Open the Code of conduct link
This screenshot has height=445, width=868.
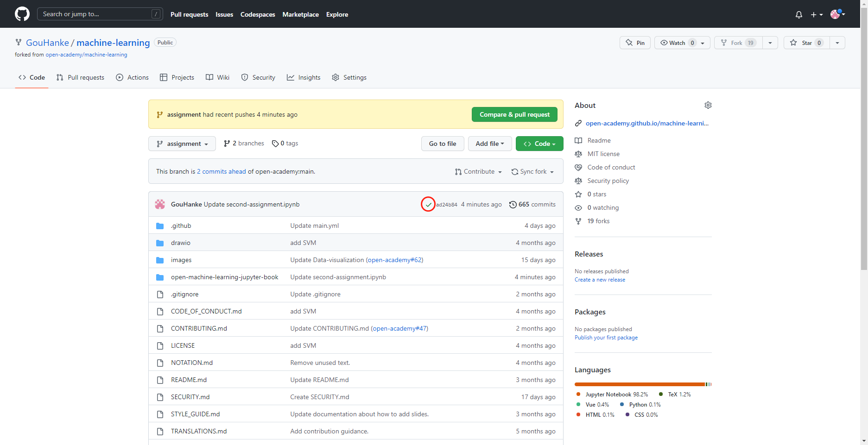[611, 167]
